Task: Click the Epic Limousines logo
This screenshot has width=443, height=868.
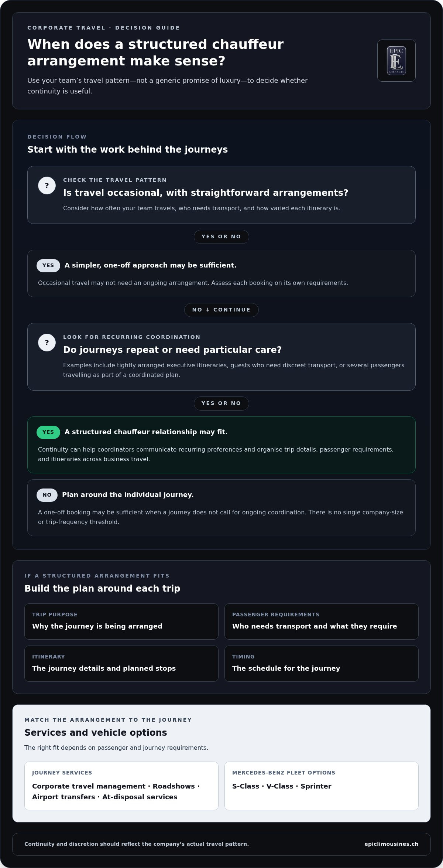Action: 396,61
